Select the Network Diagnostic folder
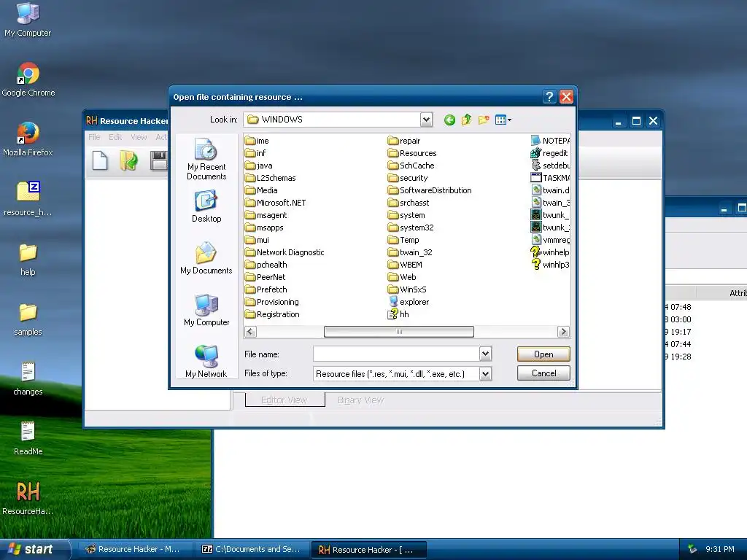This screenshot has height=560, width=747. tap(285, 252)
